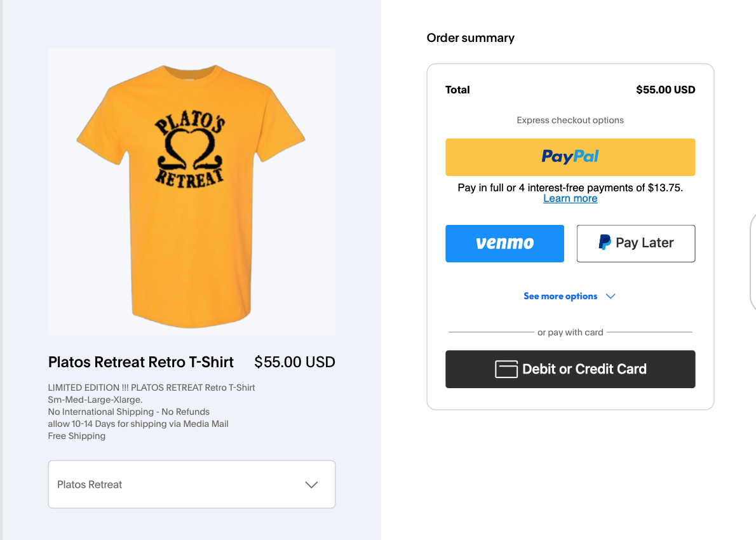The width and height of the screenshot is (756, 540).
Task: Click the Express checkout options label
Action: pyautogui.click(x=570, y=120)
